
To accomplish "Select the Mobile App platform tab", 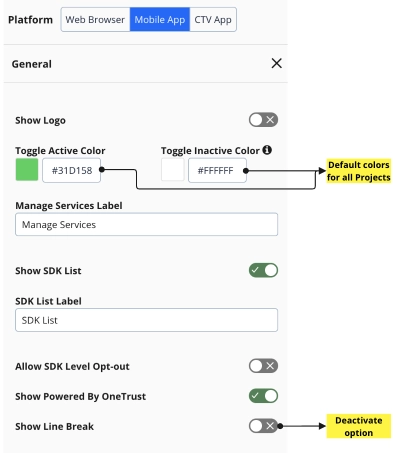I will click(160, 20).
